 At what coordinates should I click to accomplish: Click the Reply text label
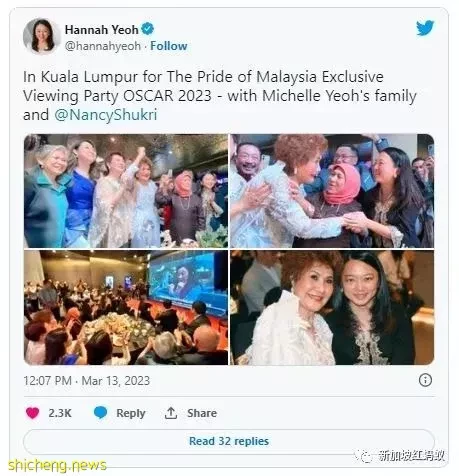pos(131,413)
